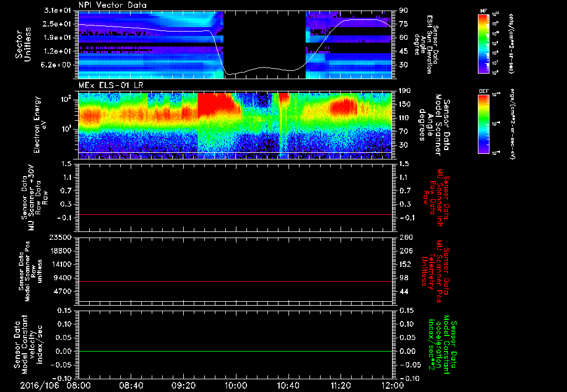Screen dimensions: 567x392
Task: Click the "75" sun elevation tick label
Action: [x=404, y=24]
